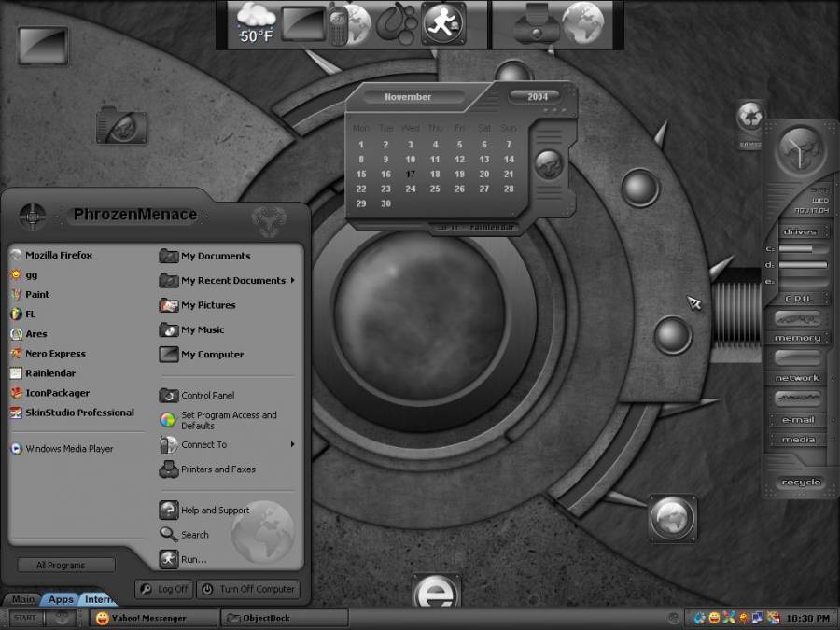840x630 pixels.
Task: Open the Internet Explorer 'e' desktop icon
Action: pyautogui.click(x=436, y=591)
